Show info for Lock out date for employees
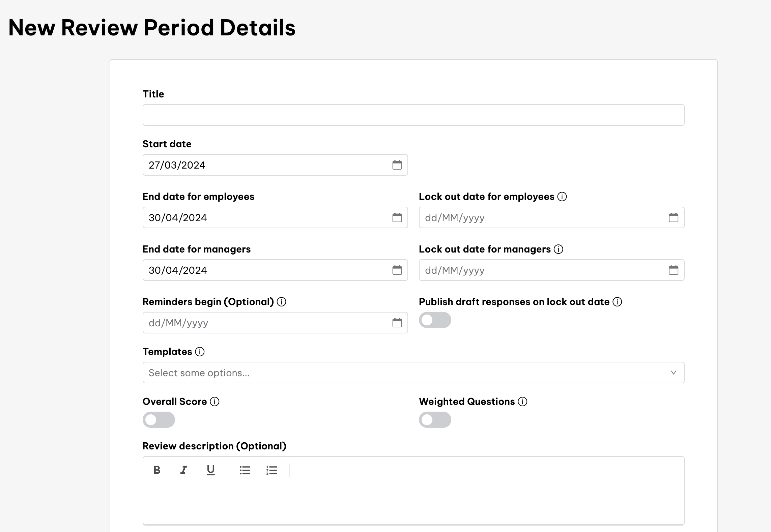This screenshot has width=771, height=532. (x=562, y=197)
